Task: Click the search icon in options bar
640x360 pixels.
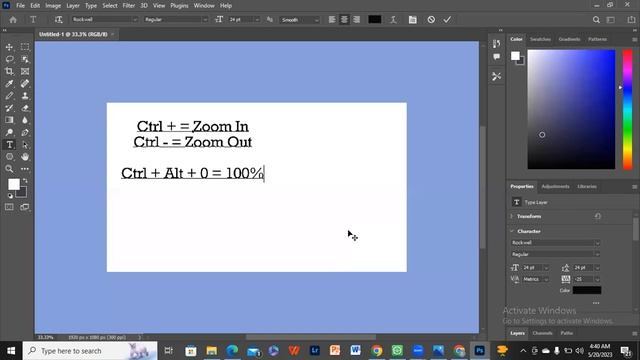Action: [596, 20]
